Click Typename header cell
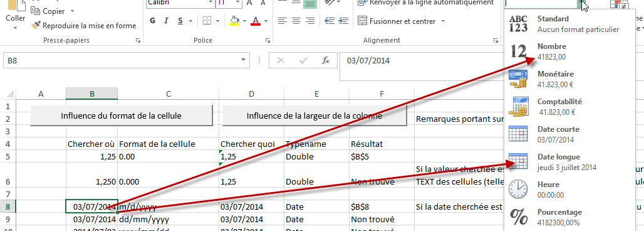This screenshot has height=231, width=644. point(316,144)
